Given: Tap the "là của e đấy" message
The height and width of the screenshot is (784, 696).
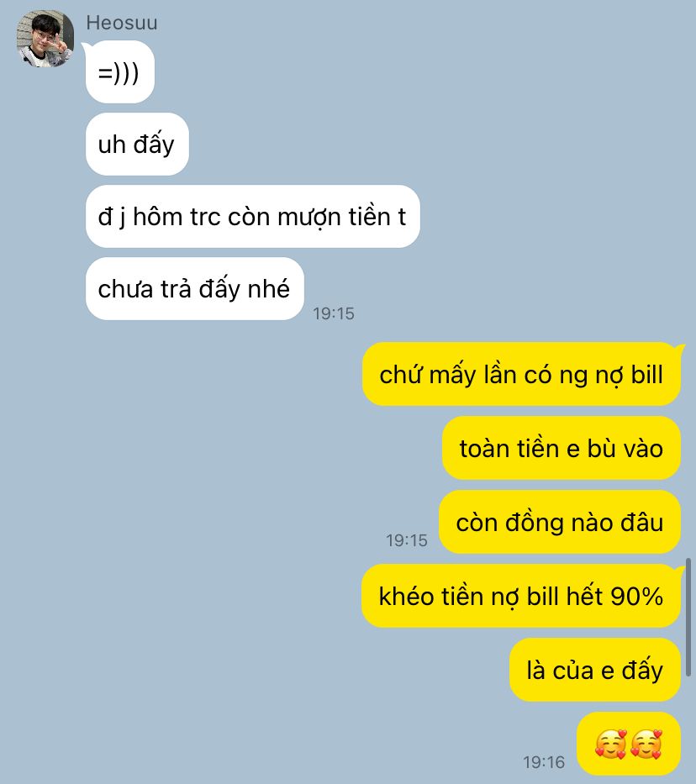Looking at the screenshot, I should (x=595, y=670).
